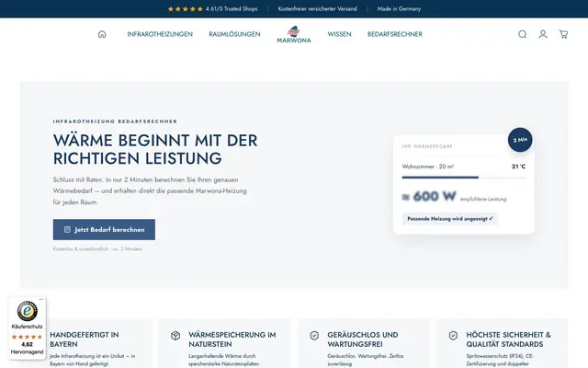Click Wärmespeicherung im Naturstein heading
The height and width of the screenshot is (368, 588).
232,339
